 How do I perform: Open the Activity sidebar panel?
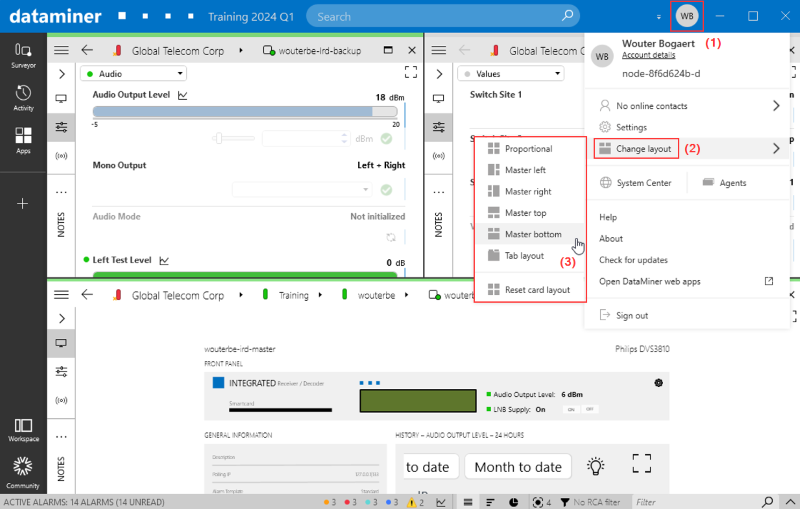(x=23, y=97)
